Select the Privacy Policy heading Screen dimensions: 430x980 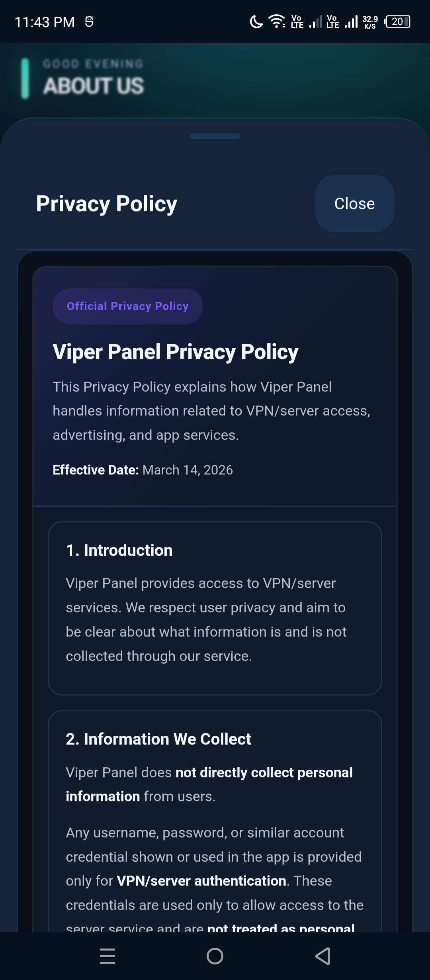(106, 204)
